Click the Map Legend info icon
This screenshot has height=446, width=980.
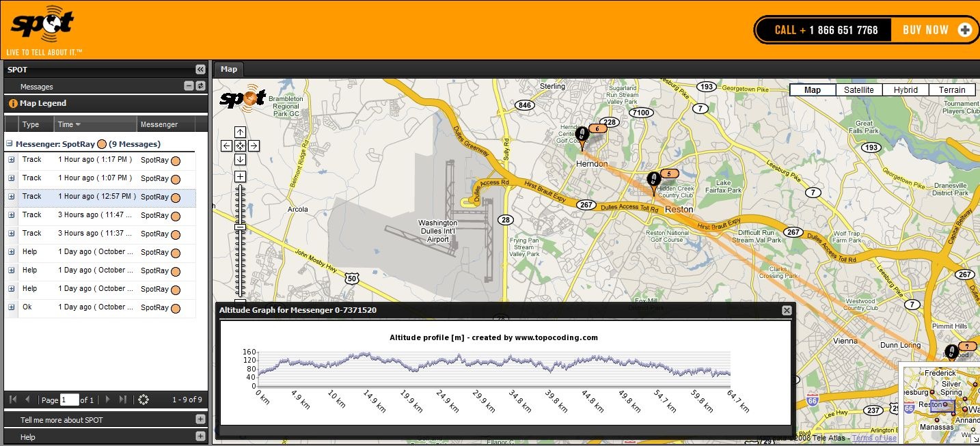(x=12, y=104)
